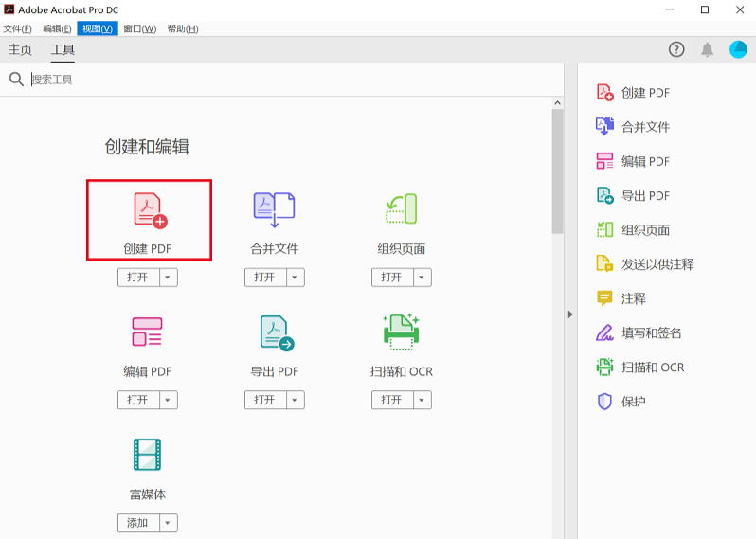Expand dropdown arrow next to 富媒体 添加
This screenshot has width=756, height=539.
168,523
